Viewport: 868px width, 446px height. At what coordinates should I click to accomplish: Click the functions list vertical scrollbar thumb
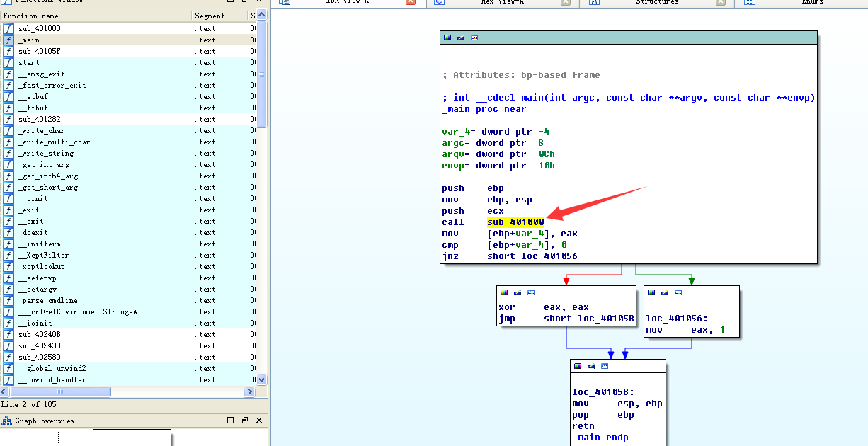pyautogui.click(x=261, y=74)
